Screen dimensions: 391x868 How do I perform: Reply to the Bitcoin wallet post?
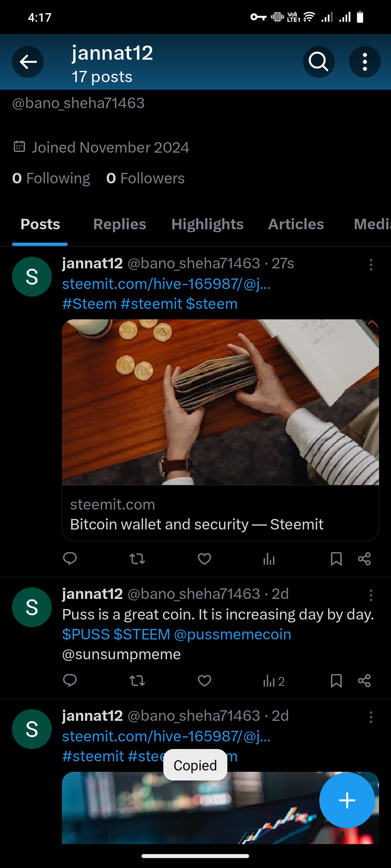tap(70, 559)
